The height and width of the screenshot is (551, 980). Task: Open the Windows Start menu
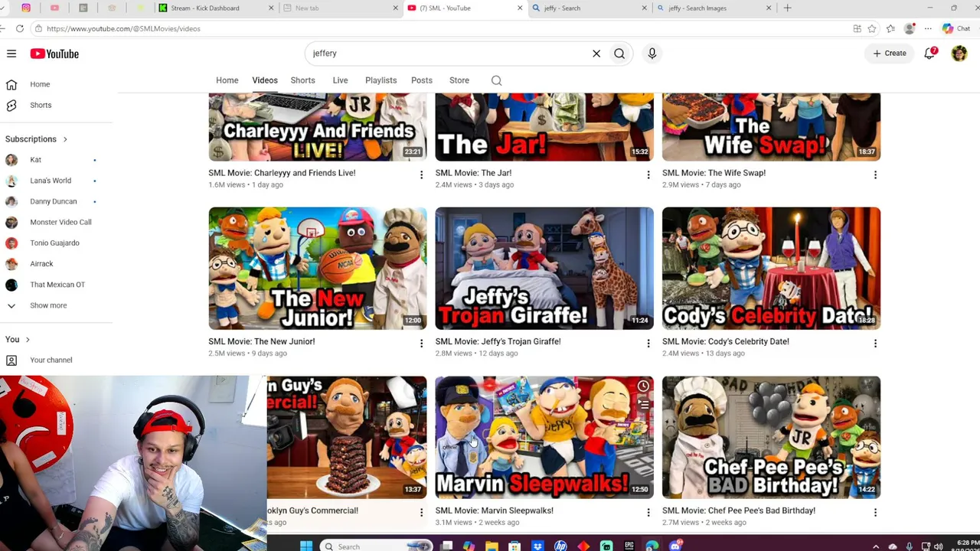coord(306,546)
